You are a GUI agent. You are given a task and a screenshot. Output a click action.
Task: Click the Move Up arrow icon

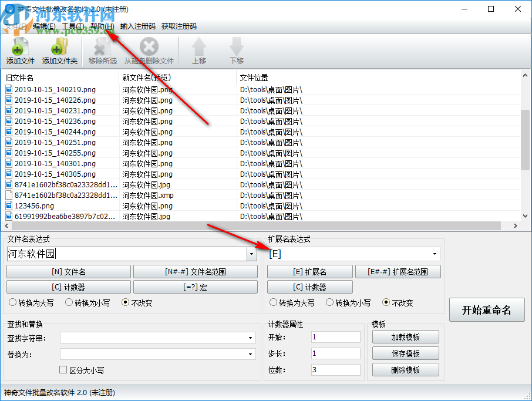tap(199, 47)
